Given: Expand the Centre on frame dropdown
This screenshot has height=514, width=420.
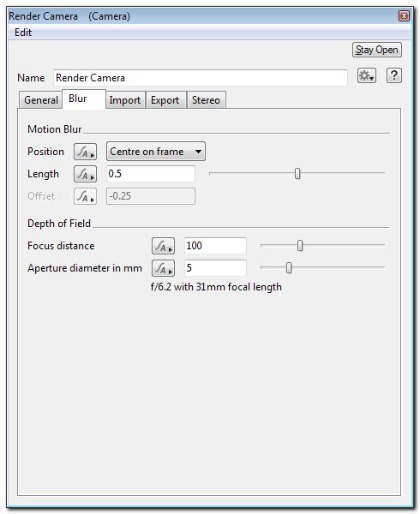Looking at the screenshot, I should pos(156,152).
